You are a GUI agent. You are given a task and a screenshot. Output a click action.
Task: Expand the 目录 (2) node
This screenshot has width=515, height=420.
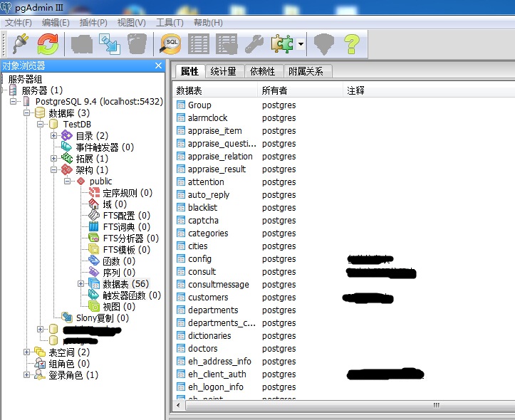53,135
